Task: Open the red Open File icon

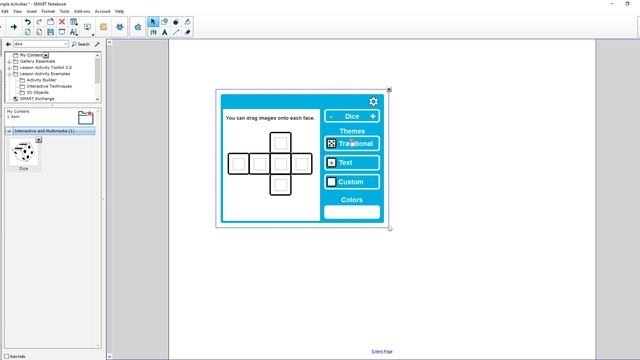Action: pos(39,32)
